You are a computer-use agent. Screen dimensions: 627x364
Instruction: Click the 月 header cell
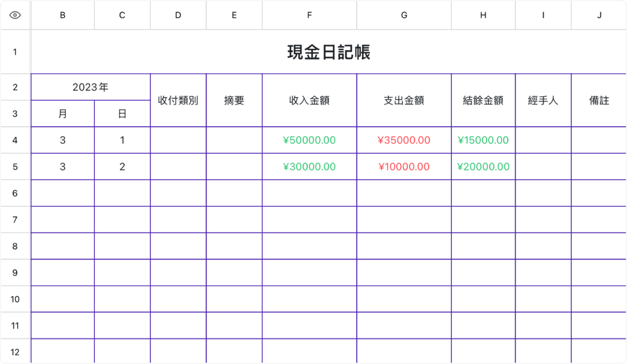click(x=63, y=114)
